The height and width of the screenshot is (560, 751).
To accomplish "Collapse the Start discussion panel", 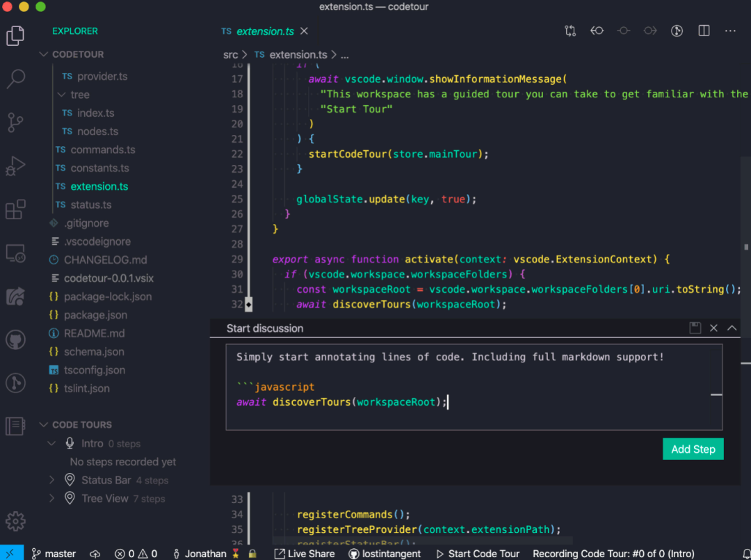I will [732, 328].
